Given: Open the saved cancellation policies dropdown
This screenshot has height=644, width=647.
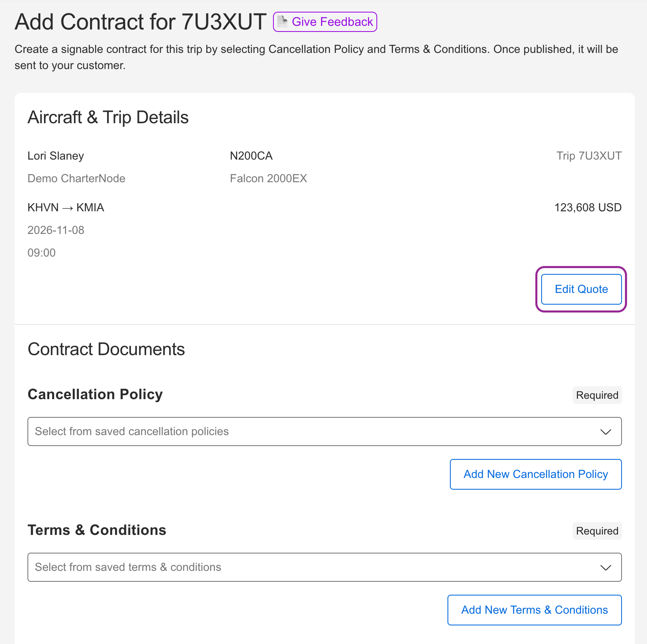Looking at the screenshot, I should click(325, 431).
